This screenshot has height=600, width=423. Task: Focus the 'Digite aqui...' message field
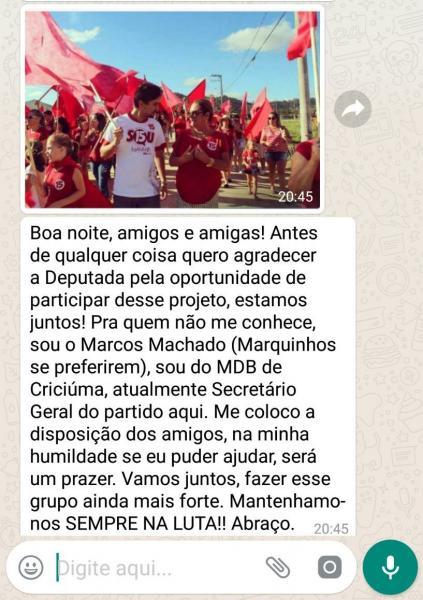click(157, 568)
